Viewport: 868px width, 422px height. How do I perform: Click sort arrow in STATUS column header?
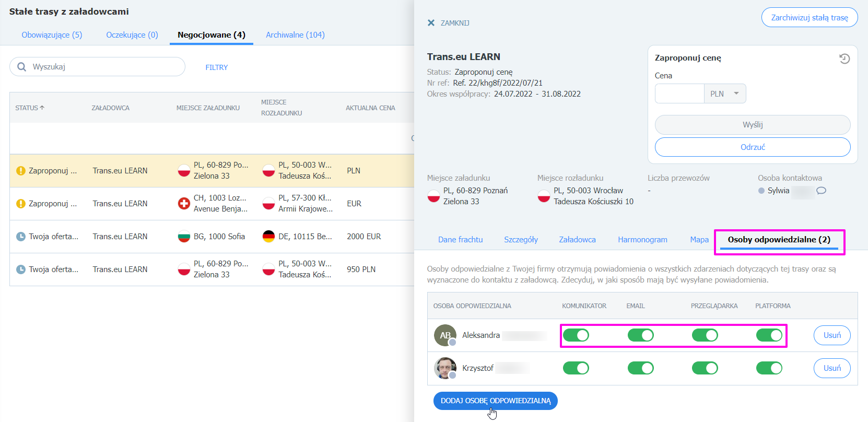(x=42, y=108)
